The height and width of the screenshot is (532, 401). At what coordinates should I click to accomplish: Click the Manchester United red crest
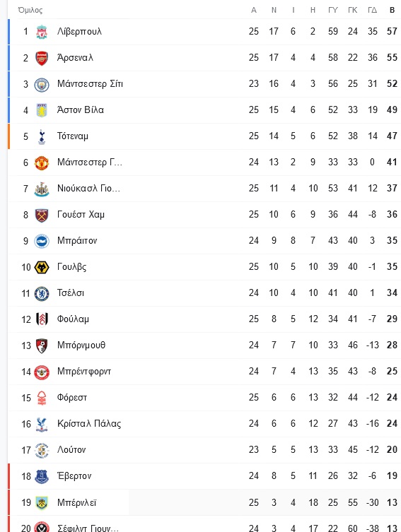[x=42, y=162]
